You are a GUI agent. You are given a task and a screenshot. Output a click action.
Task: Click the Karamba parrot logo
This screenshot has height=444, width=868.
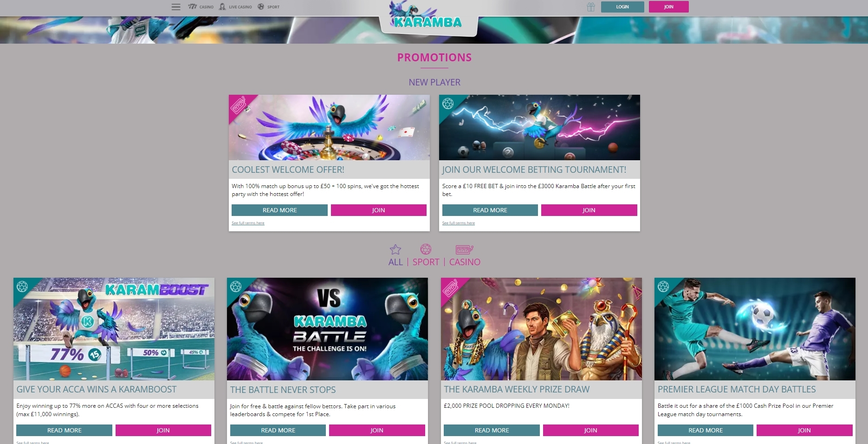click(x=428, y=16)
